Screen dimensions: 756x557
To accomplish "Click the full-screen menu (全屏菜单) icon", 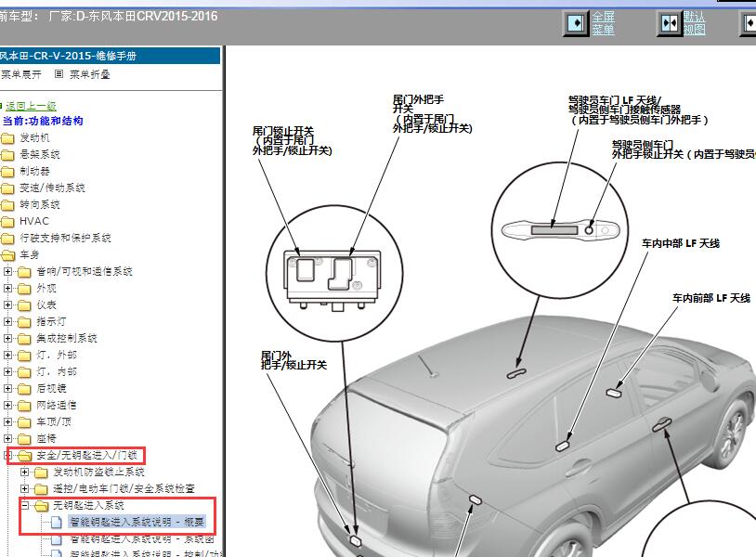I will 576,23.
